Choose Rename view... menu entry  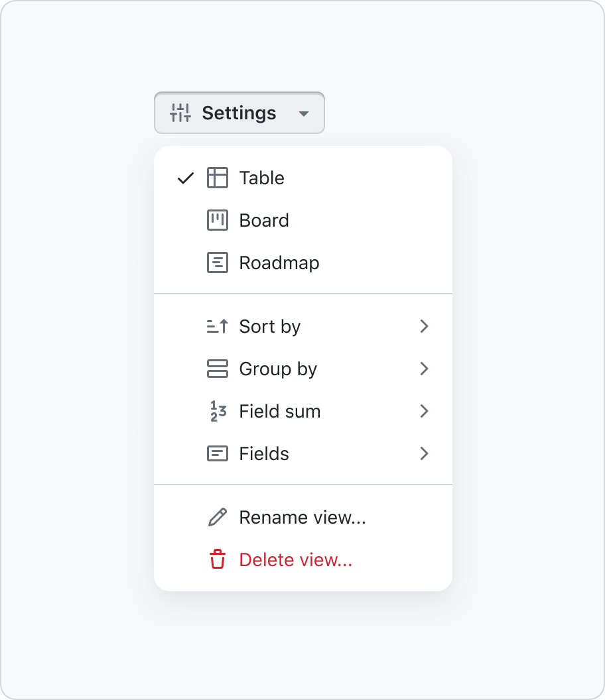(303, 517)
